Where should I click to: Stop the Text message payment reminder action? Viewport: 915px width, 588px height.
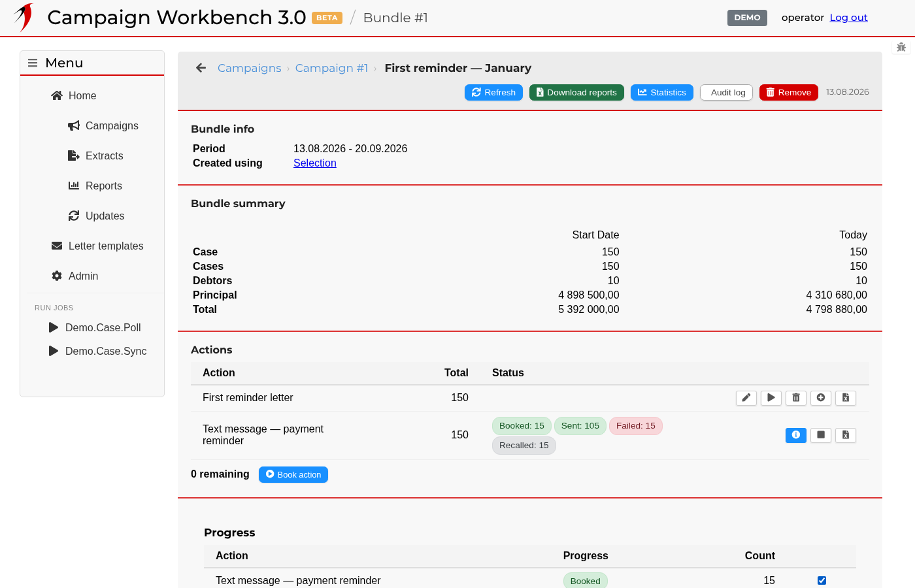821,435
